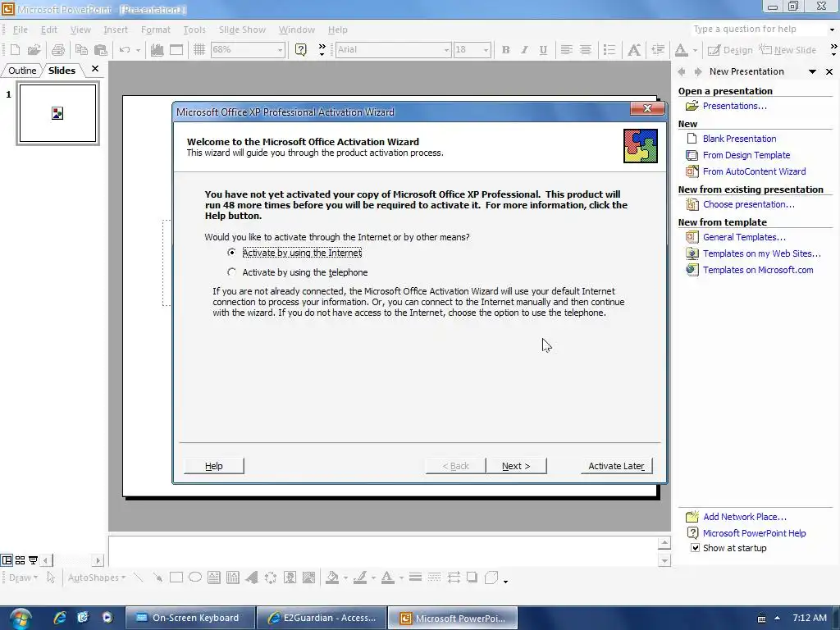Open the File menu
Image resolution: width=840 pixels, height=630 pixels.
[x=21, y=30]
